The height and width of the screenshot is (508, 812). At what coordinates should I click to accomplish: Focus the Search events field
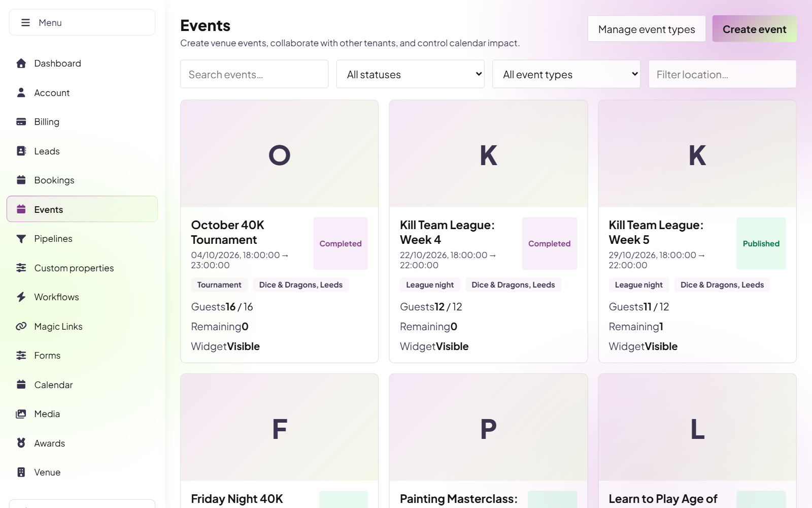254,74
